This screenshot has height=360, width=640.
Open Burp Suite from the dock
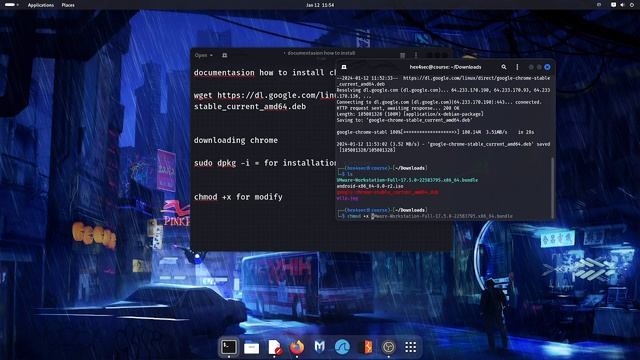point(366,347)
